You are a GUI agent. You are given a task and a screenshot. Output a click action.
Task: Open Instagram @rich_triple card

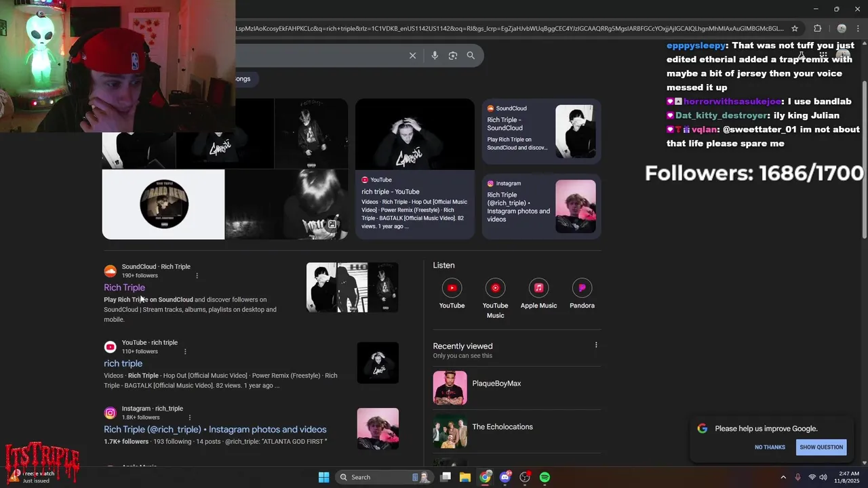point(541,207)
